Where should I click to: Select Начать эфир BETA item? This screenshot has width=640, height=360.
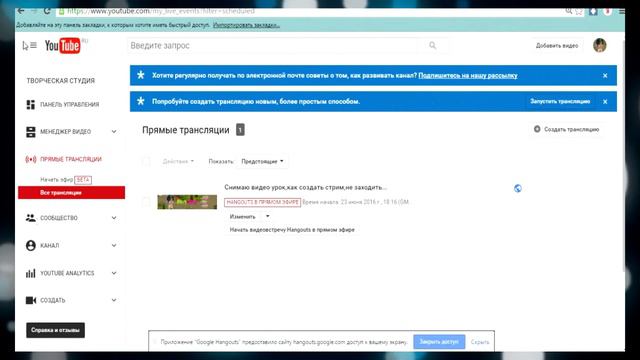(x=66, y=180)
